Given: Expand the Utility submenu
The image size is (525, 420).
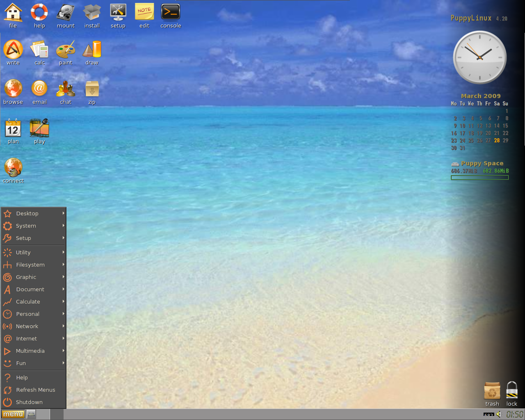Looking at the screenshot, I should pyautogui.click(x=34, y=252).
